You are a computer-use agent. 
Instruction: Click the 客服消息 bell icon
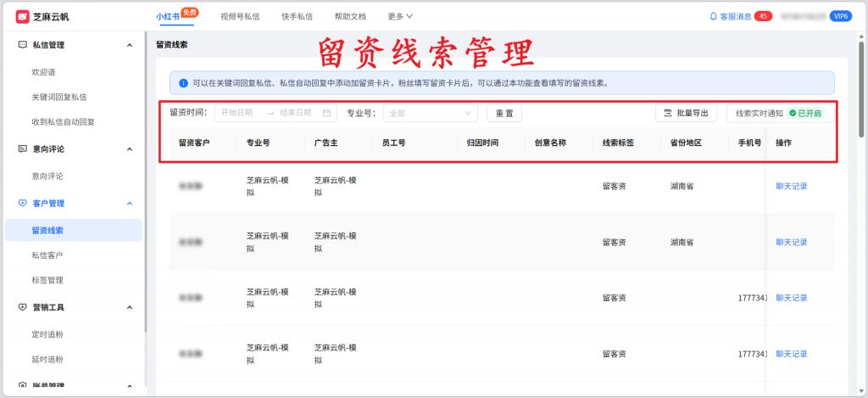click(713, 17)
